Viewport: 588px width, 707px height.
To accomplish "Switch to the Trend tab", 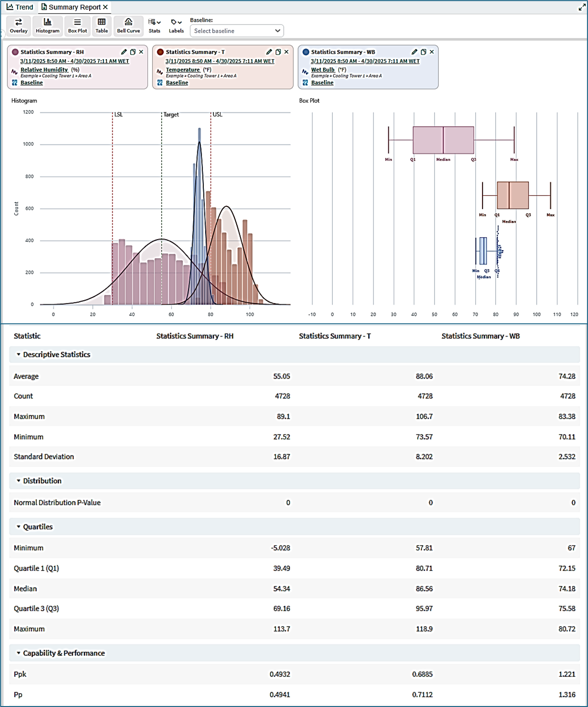I will (x=20, y=7).
